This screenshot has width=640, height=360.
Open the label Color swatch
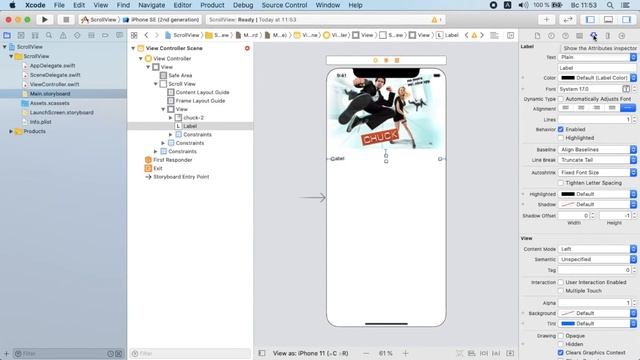pyautogui.click(x=568, y=78)
